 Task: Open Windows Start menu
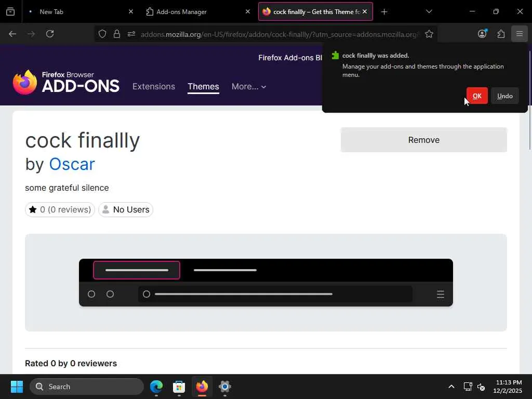[x=17, y=387]
